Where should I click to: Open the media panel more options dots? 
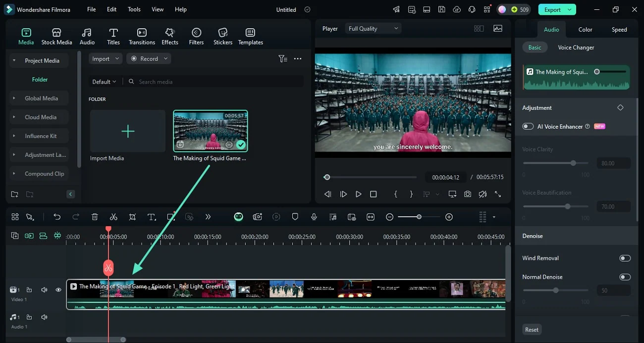click(298, 58)
